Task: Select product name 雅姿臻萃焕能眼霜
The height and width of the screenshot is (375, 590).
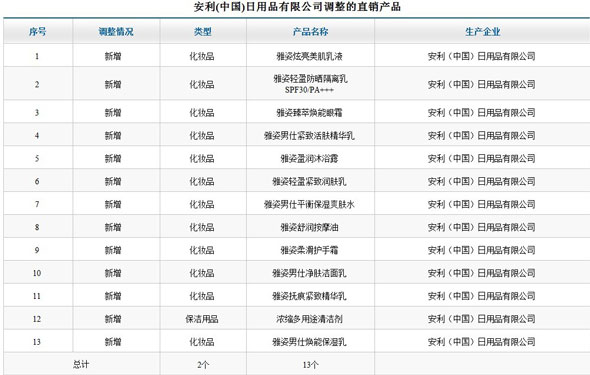Action: 309,112
